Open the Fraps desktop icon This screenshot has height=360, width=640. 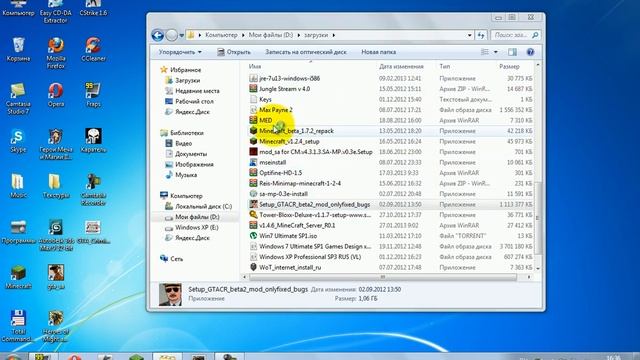[x=93, y=95]
